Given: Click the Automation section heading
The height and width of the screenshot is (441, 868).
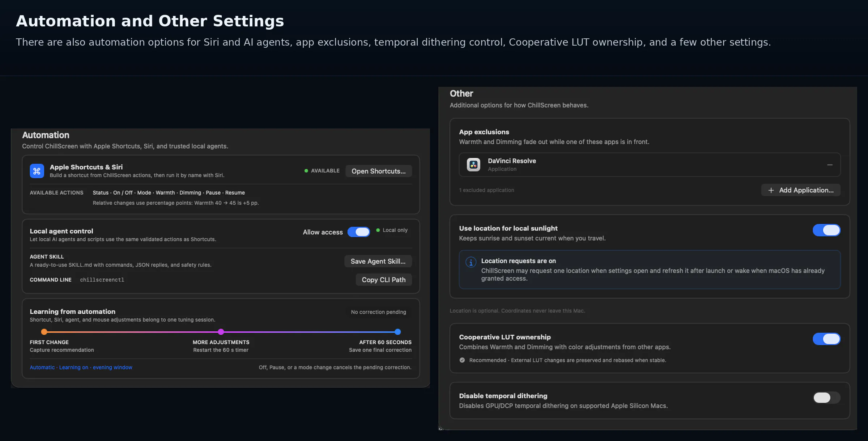Looking at the screenshot, I should point(46,135).
